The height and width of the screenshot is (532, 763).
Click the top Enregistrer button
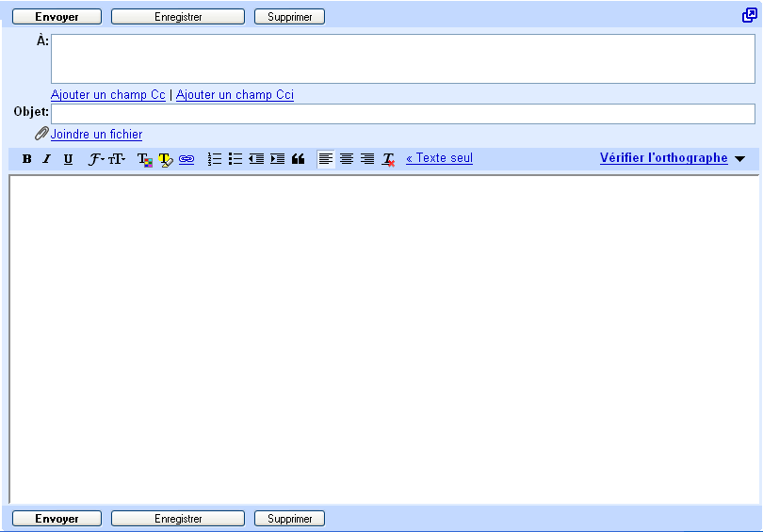178,17
